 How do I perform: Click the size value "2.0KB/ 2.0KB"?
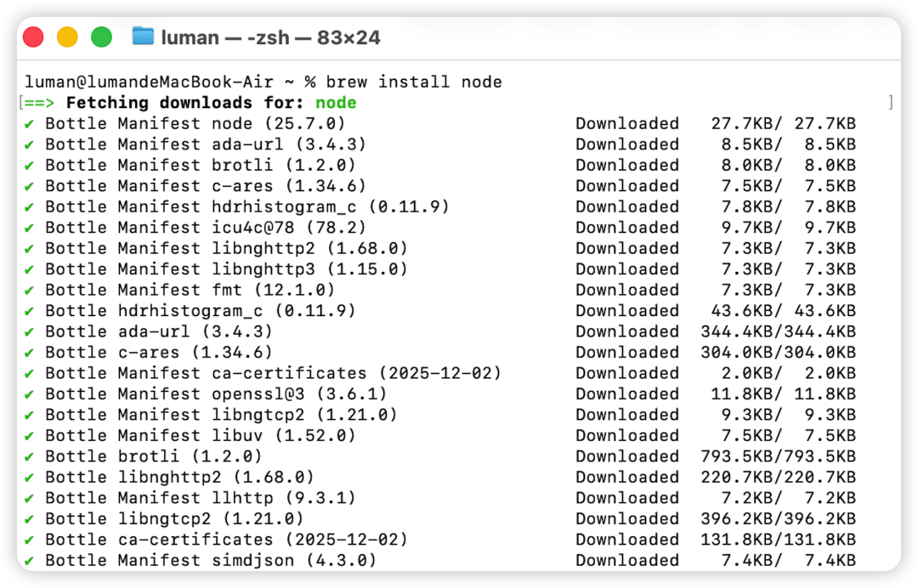point(789,373)
